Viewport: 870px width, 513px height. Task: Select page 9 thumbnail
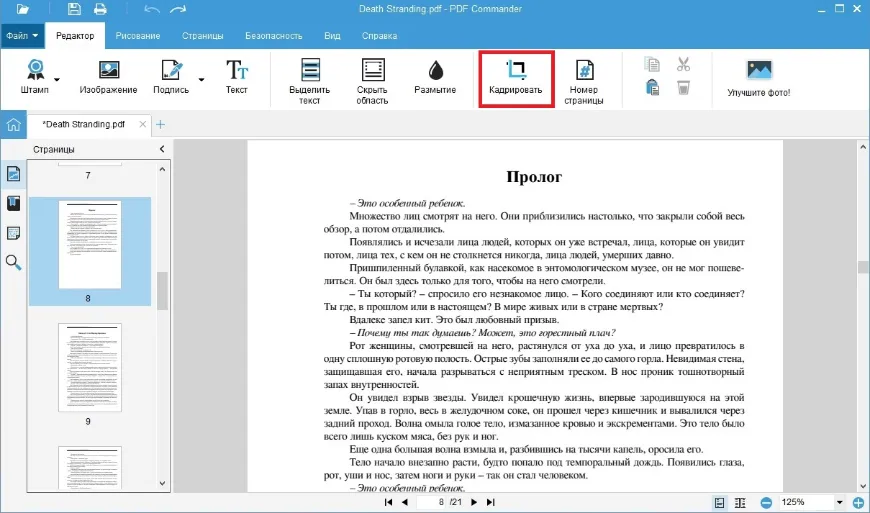point(90,367)
